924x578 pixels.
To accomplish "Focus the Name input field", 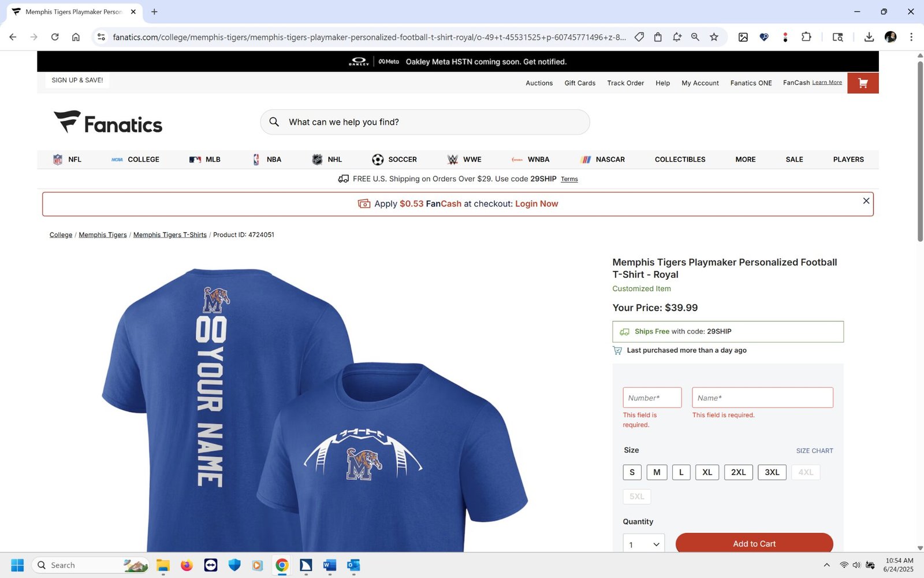I will (x=762, y=398).
